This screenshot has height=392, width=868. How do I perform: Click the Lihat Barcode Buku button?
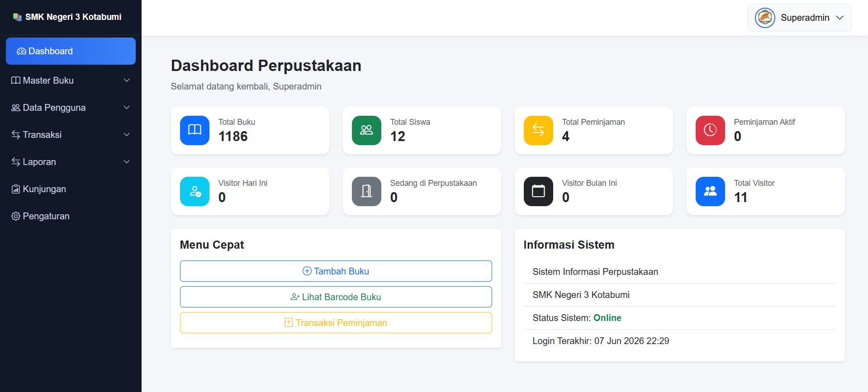click(x=336, y=297)
